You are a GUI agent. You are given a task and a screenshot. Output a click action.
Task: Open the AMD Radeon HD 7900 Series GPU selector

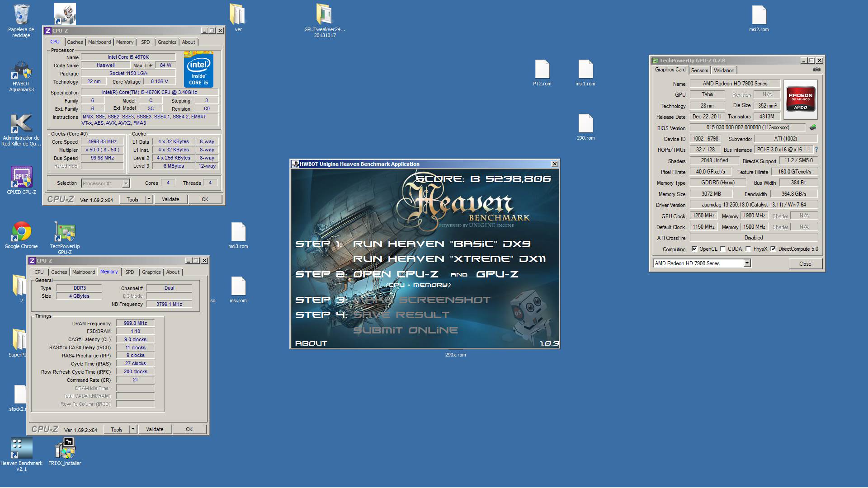pyautogui.click(x=702, y=263)
